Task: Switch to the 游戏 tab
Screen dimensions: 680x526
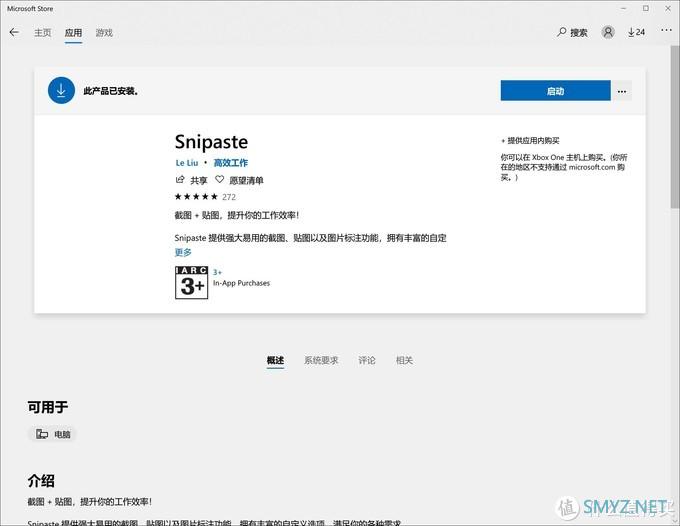Action: 104,33
